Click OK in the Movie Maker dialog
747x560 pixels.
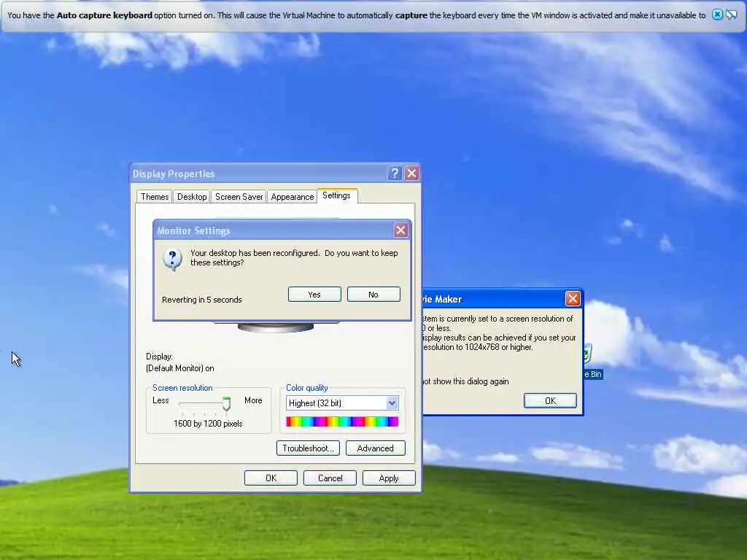pos(550,400)
